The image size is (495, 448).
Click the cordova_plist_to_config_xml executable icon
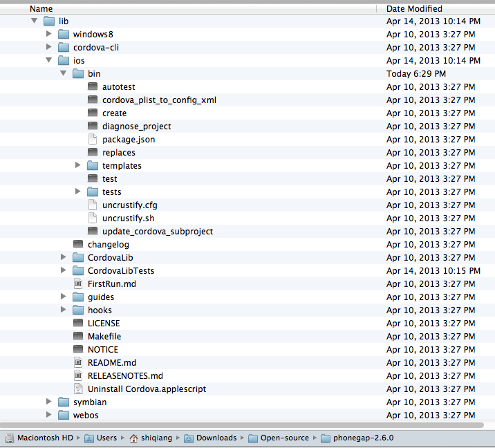pos(93,100)
